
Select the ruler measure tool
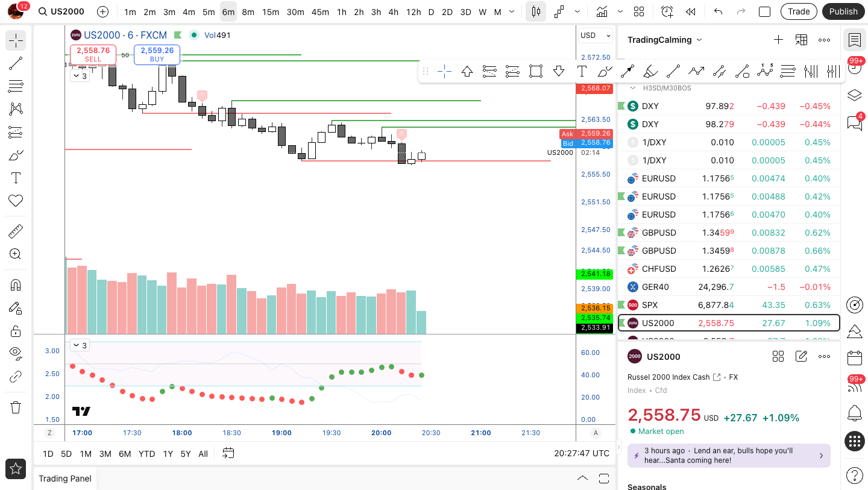(16, 231)
